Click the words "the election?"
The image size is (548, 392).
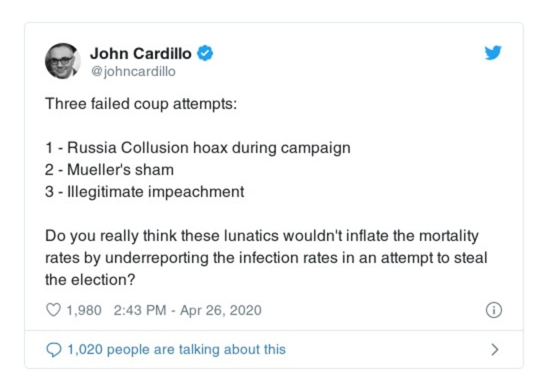pos(90,280)
